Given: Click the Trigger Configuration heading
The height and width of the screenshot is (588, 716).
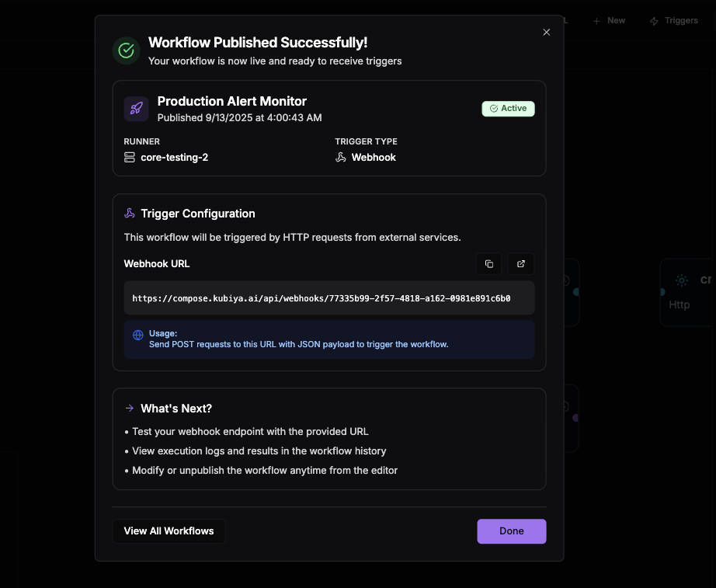Looking at the screenshot, I should point(198,214).
